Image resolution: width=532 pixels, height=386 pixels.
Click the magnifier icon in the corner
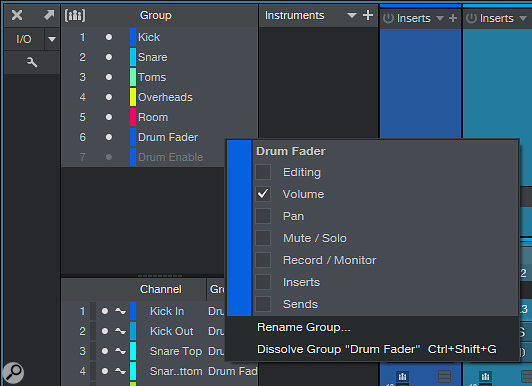click(13, 372)
